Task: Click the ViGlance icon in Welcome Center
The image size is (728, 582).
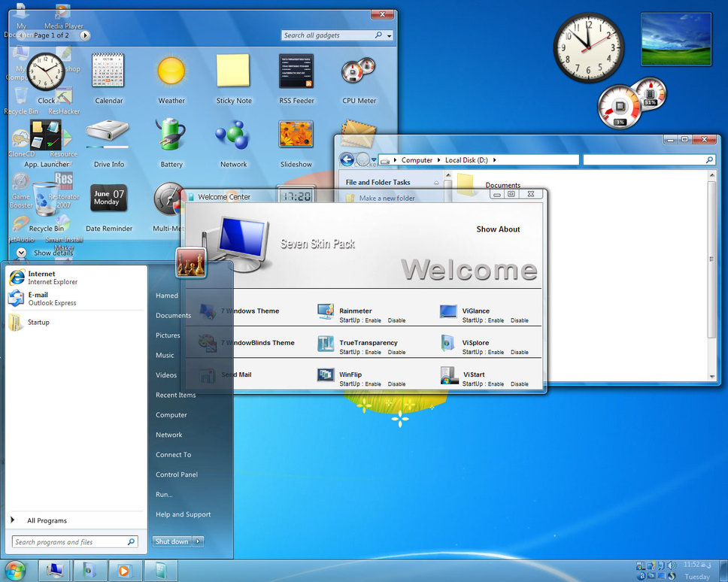Action: point(447,311)
